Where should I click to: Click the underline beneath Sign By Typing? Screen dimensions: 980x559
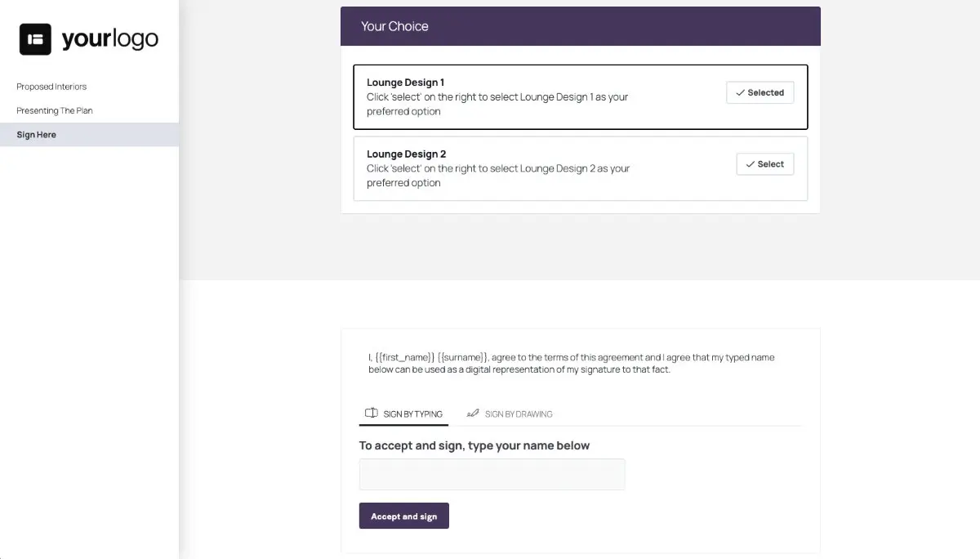coord(404,425)
